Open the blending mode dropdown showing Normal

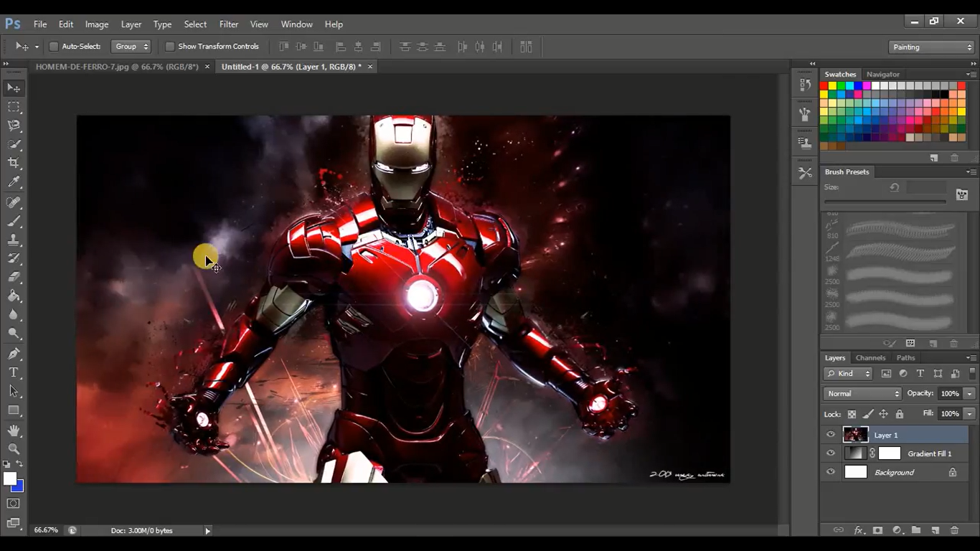tap(862, 393)
